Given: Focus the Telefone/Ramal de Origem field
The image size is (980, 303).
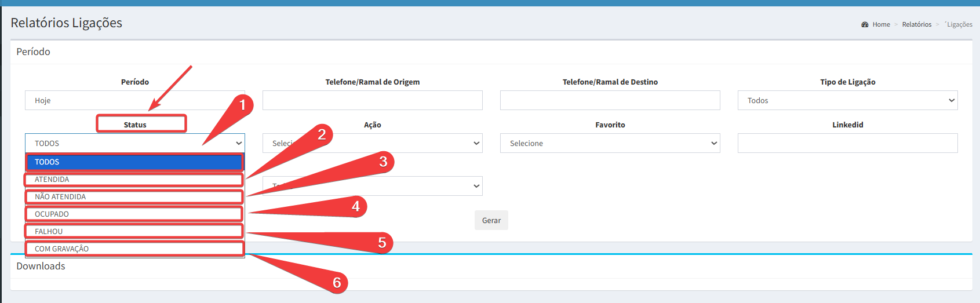Looking at the screenshot, I should coord(372,100).
